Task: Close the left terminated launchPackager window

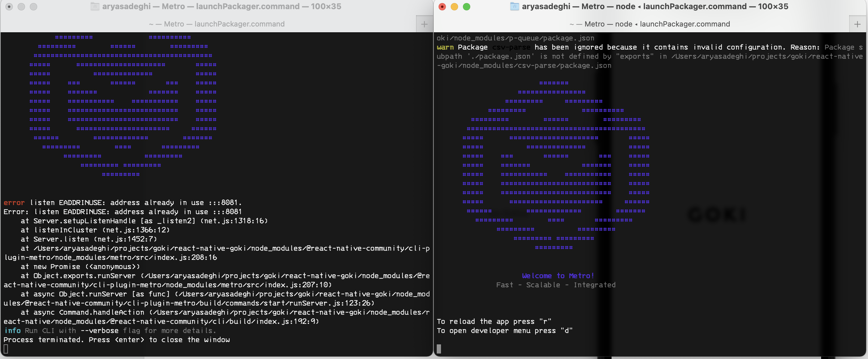Action: 9,7
